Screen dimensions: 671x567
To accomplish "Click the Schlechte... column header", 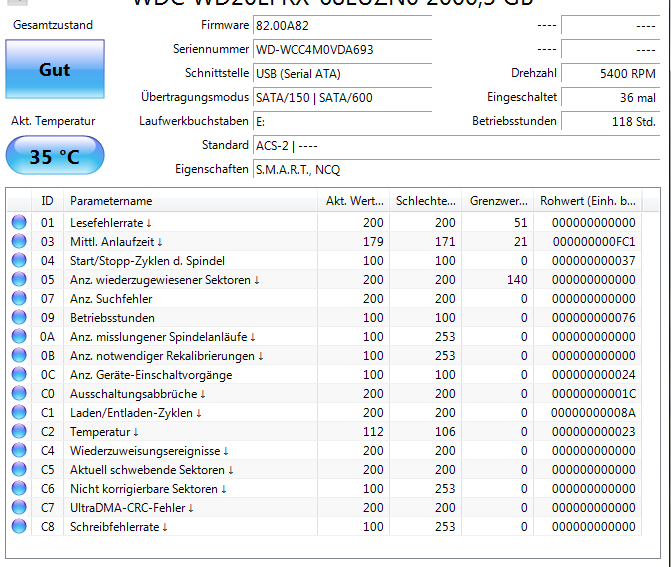I will point(425,201).
